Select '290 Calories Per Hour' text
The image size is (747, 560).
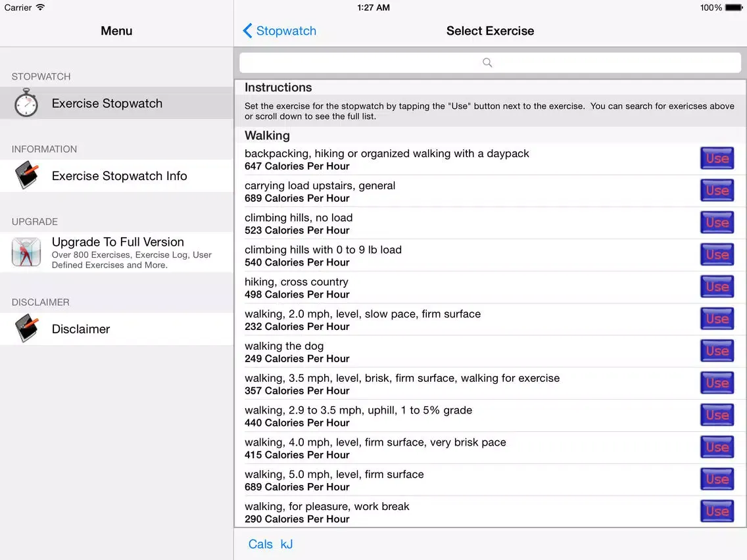point(297,519)
